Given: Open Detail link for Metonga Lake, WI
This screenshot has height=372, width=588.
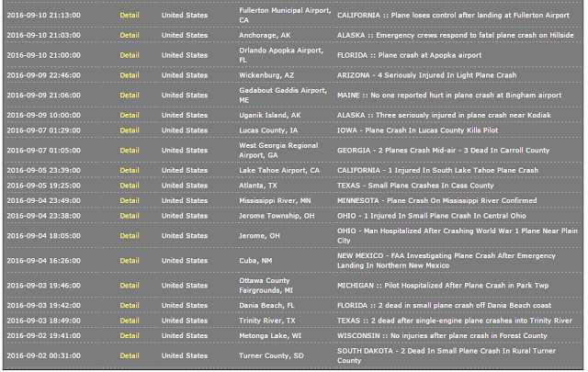Looking at the screenshot, I should click(x=130, y=335).
